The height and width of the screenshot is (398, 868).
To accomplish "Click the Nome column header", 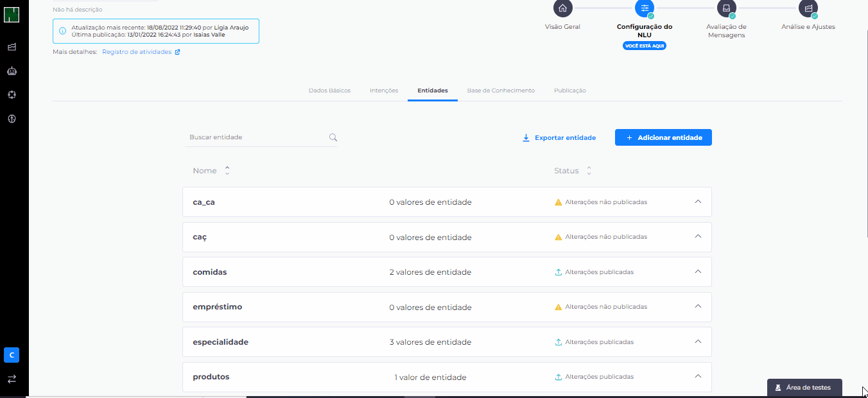I will coord(205,171).
